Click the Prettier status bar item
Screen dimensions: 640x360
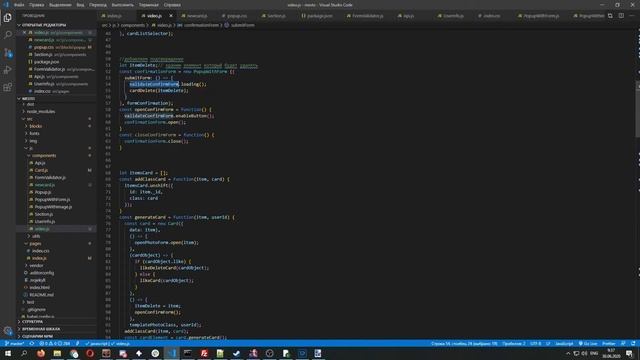(609, 344)
